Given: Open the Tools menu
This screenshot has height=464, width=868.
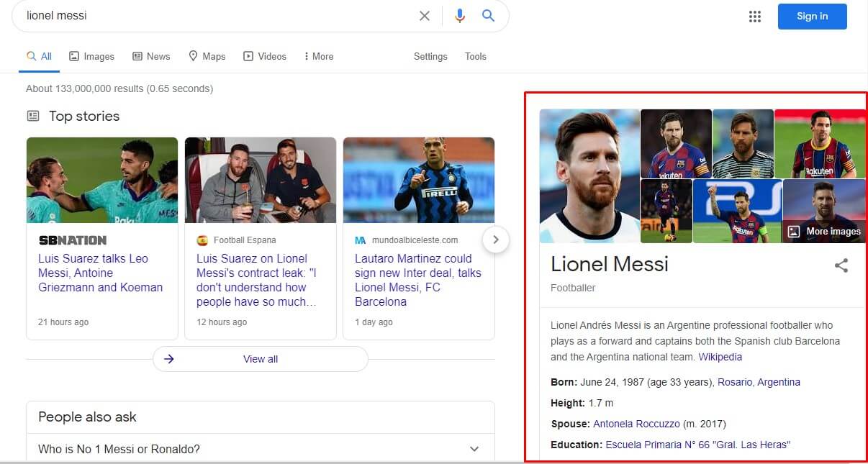Looking at the screenshot, I should [x=476, y=56].
